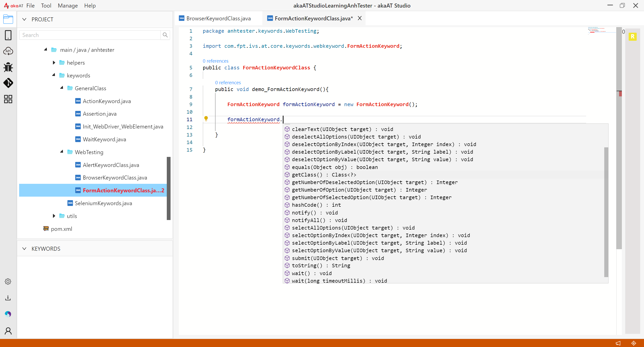The image size is (644, 347).
Task: Click the Java icon of ActionKeyword.java
Action: coord(78,101)
